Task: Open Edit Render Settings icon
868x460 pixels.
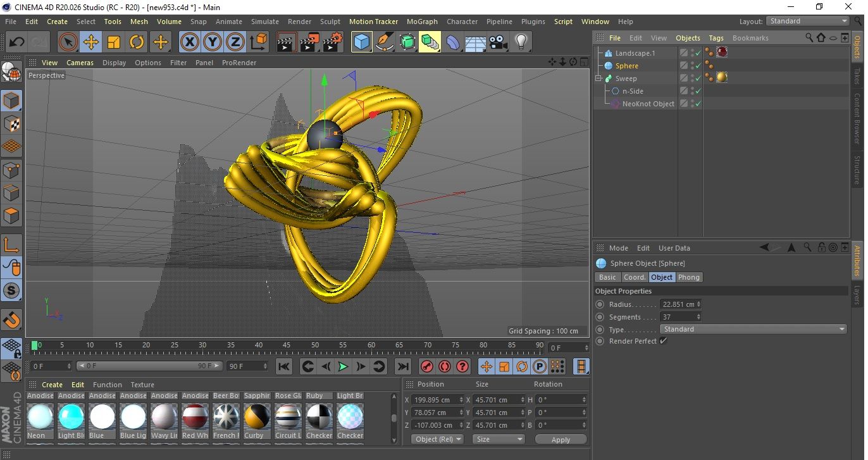Action: click(333, 42)
